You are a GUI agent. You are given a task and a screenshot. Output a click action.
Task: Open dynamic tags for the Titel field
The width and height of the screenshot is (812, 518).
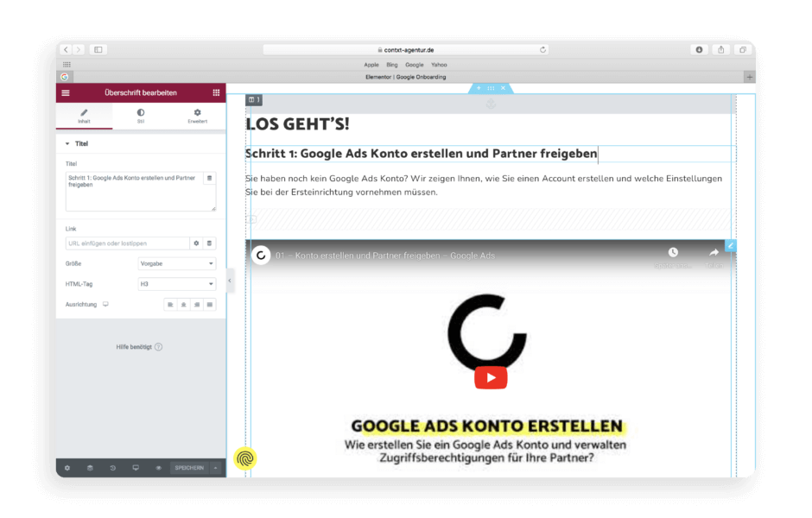coord(210,178)
